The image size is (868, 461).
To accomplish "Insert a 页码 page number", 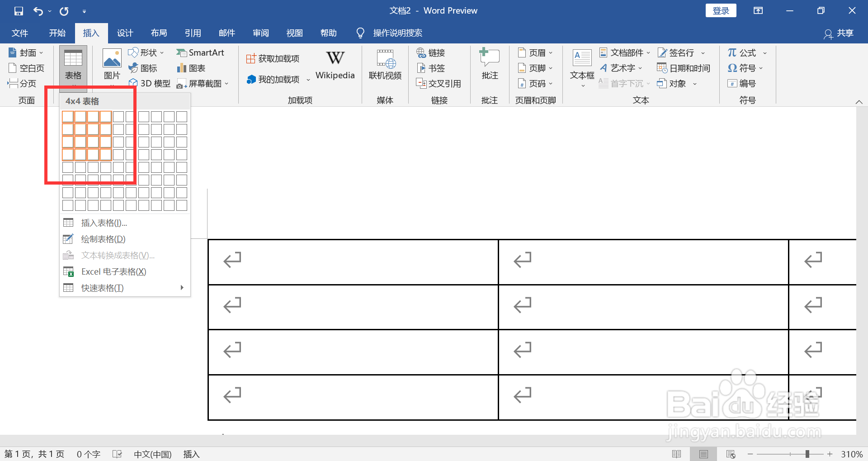I will [536, 83].
